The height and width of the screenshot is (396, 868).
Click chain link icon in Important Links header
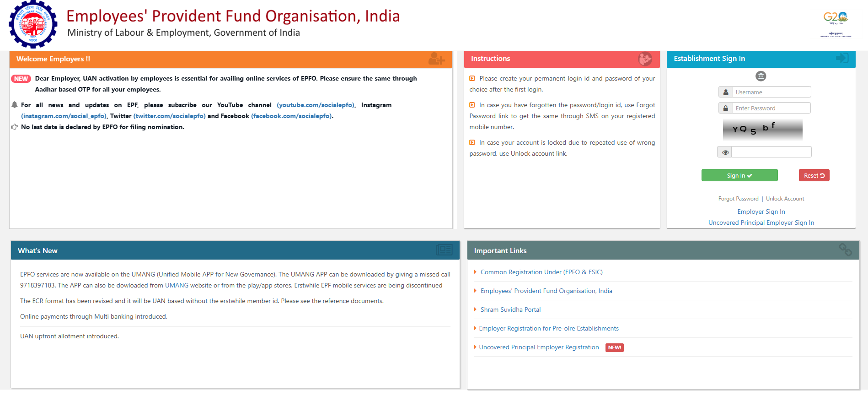(x=845, y=250)
